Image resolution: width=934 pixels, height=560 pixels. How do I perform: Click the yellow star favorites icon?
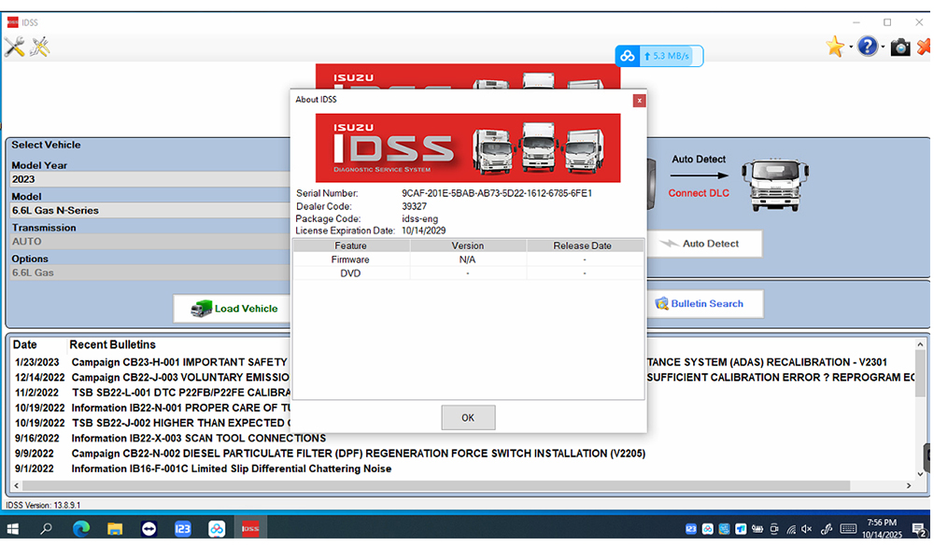[834, 47]
